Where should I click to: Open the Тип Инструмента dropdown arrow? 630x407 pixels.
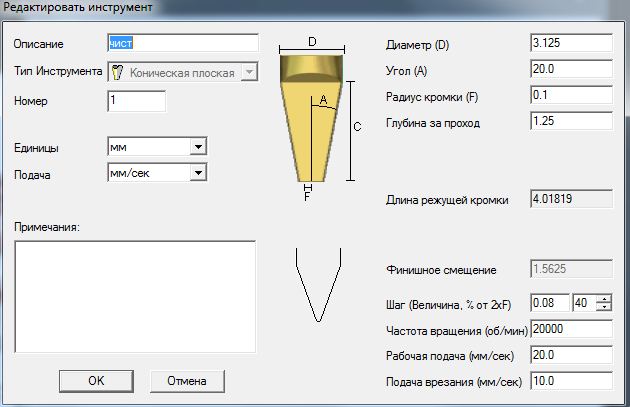pyautogui.click(x=249, y=72)
